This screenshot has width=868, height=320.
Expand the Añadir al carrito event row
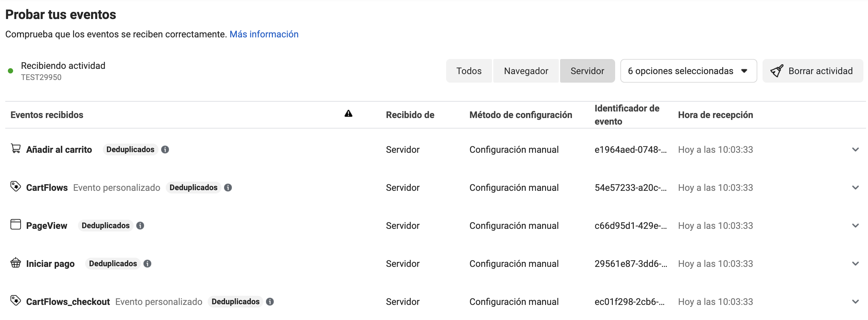856,150
